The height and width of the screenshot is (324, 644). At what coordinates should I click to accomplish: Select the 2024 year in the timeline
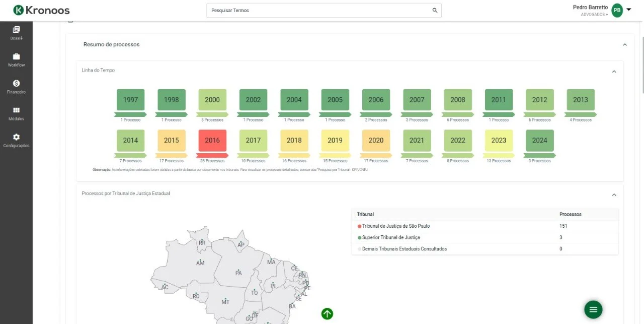click(x=539, y=141)
